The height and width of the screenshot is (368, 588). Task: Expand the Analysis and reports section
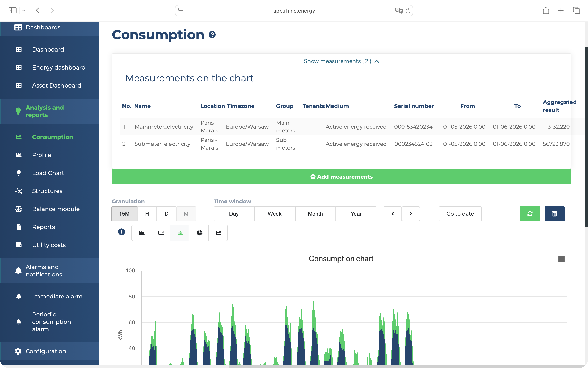(x=50, y=111)
